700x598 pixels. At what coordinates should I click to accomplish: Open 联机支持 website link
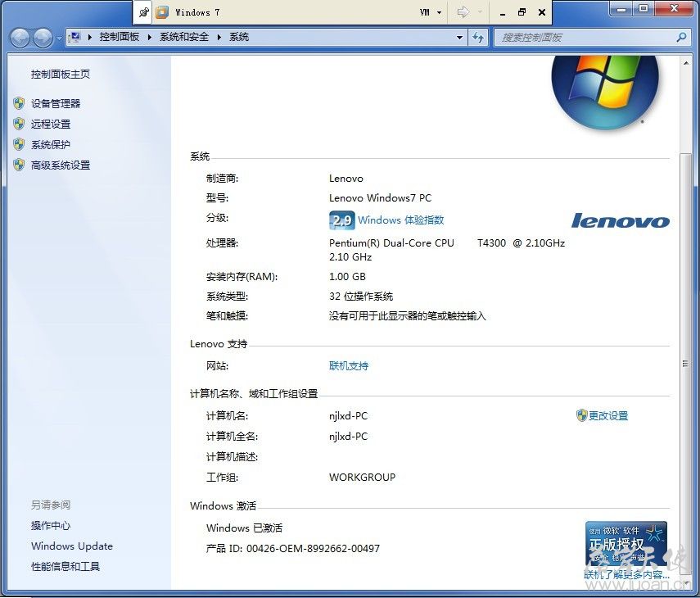tap(349, 366)
